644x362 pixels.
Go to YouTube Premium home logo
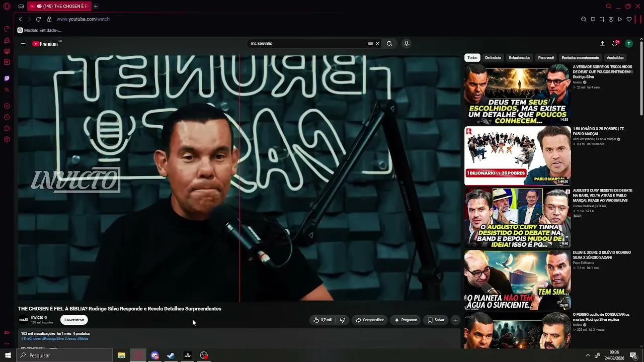[x=45, y=44]
